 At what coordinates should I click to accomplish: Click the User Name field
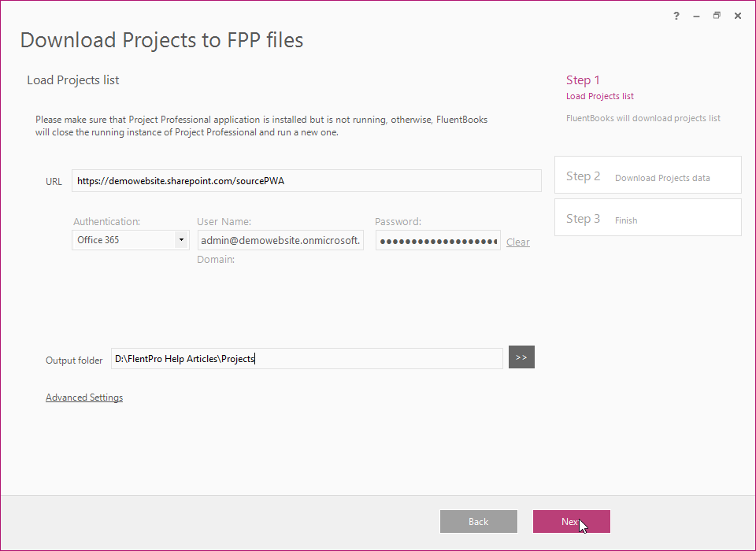(x=280, y=240)
